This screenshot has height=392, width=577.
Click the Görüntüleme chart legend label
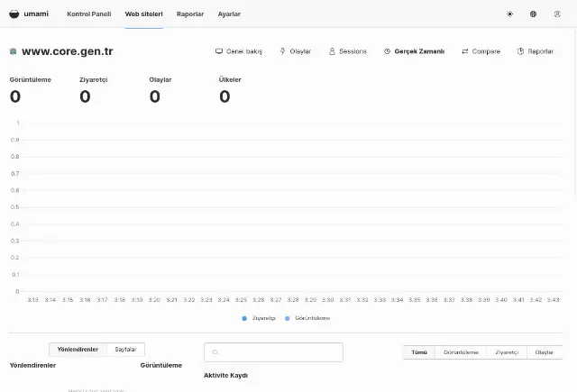pos(313,318)
